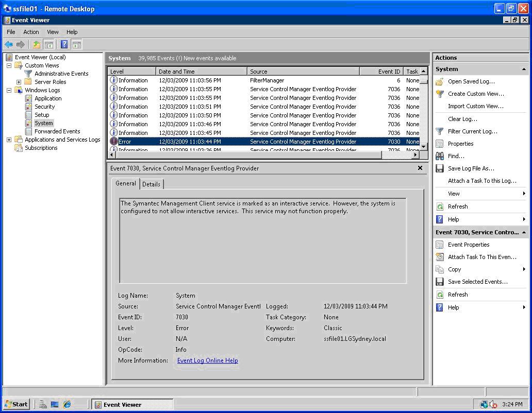Click the Back navigation arrow
532x413 pixels.
coord(8,44)
